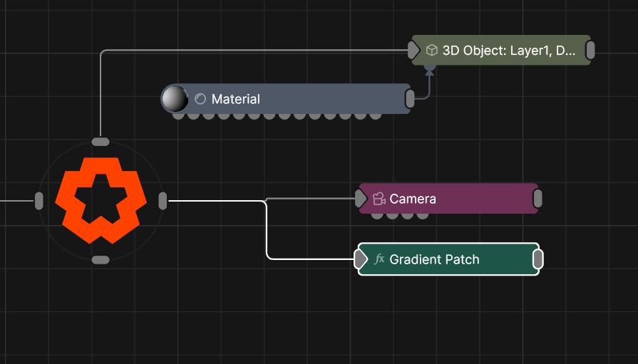
Task: Click the input arrow of Gradient Patch node
Action: point(362,260)
